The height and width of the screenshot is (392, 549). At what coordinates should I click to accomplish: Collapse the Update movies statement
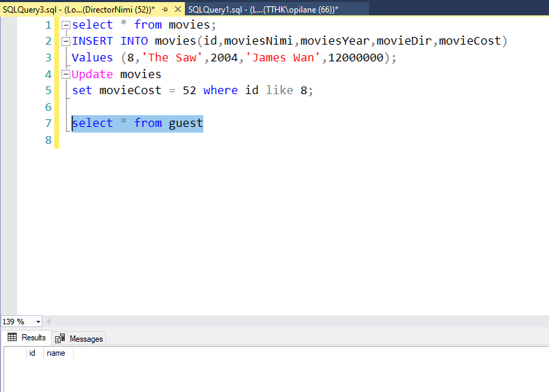click(66, 74)
